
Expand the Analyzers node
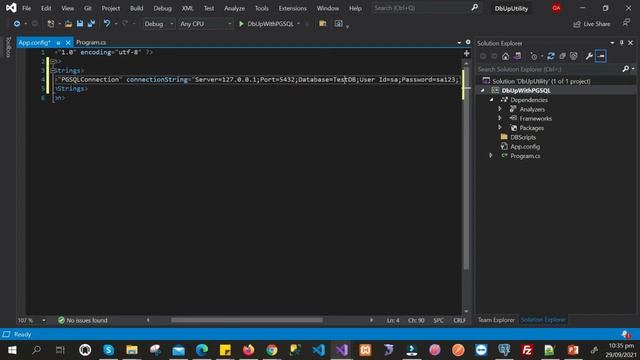click(500, 109)
